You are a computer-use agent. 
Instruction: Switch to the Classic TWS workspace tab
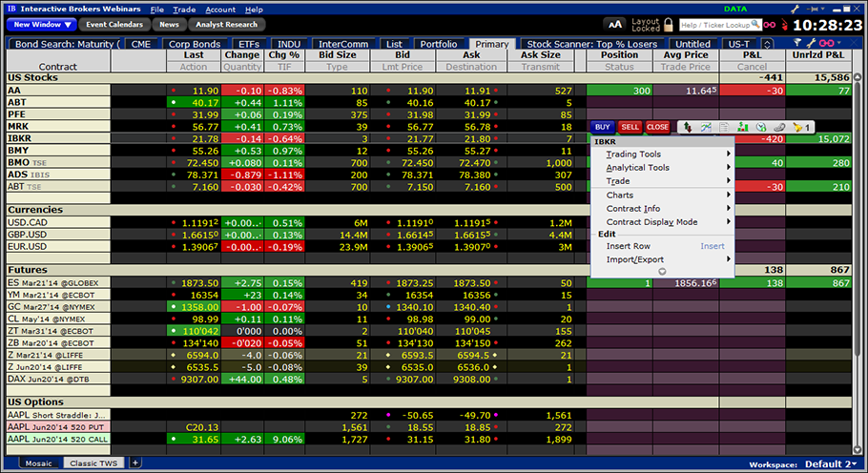point(93,463)
